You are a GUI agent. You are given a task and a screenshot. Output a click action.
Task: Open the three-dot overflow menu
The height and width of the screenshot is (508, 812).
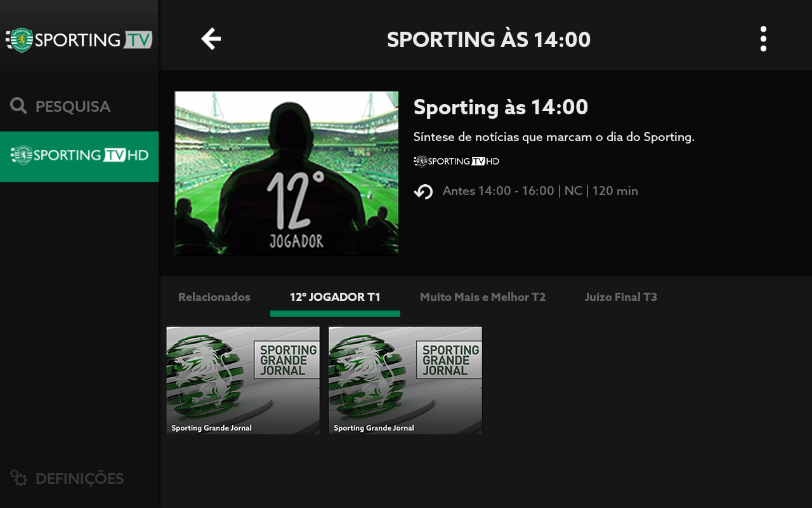(763, 39)
